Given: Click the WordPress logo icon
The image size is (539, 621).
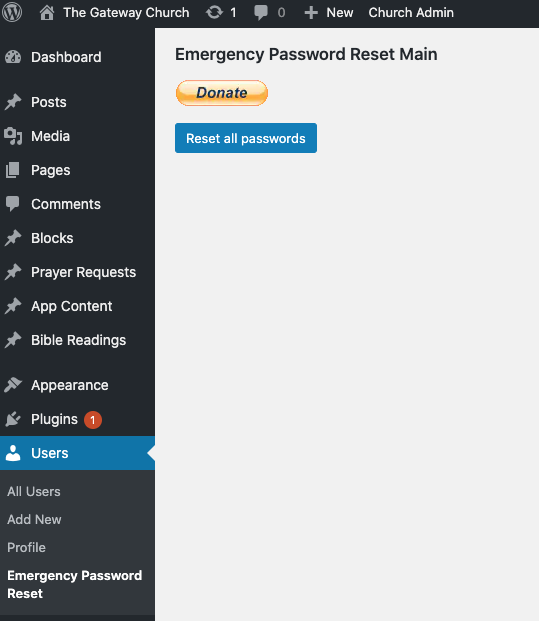Looking at the screenshot, I should [x=12, y=12].
